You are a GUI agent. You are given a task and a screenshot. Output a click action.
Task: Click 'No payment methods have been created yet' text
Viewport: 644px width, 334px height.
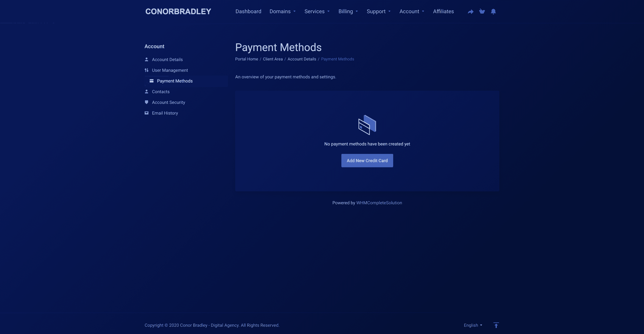[367, 144]
